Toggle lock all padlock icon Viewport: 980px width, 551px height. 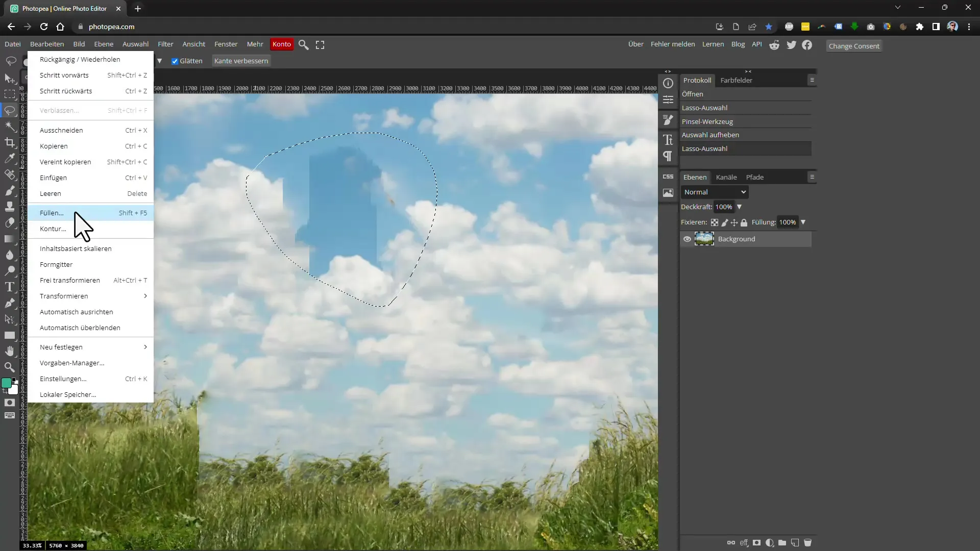tap(744, 222)
